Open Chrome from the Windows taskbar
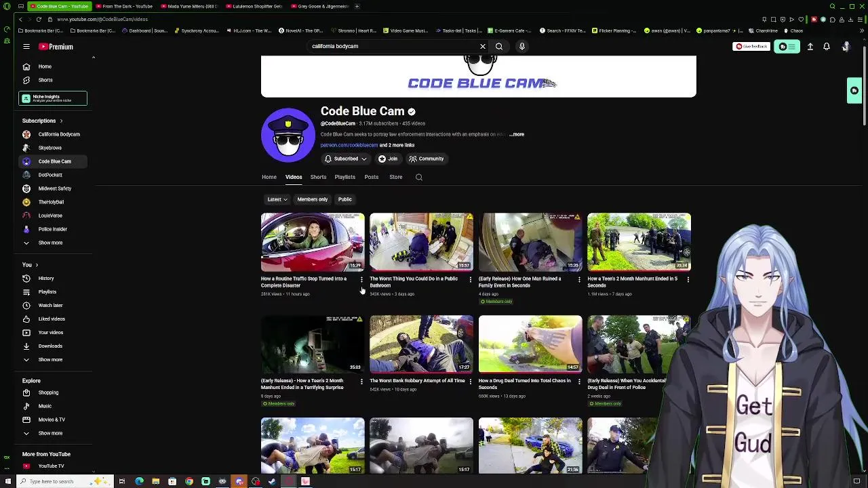Image resolution: width=868 pixels, height=488 pixels. [189, 481]
